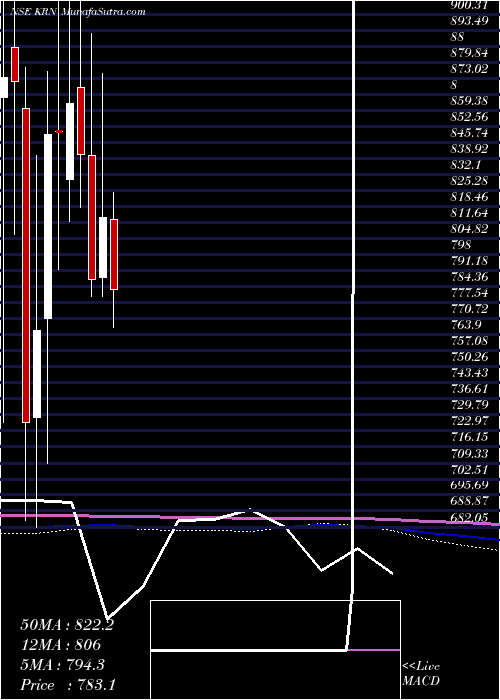Click the 695.69 price label
The height and width of the screenshot is (700, 500).
tap(470, 485)
